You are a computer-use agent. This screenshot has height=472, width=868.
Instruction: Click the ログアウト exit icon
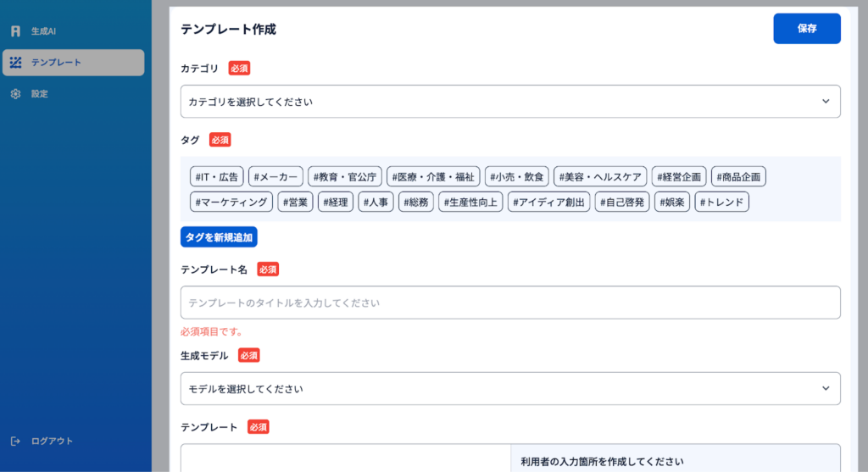(15, 441)
